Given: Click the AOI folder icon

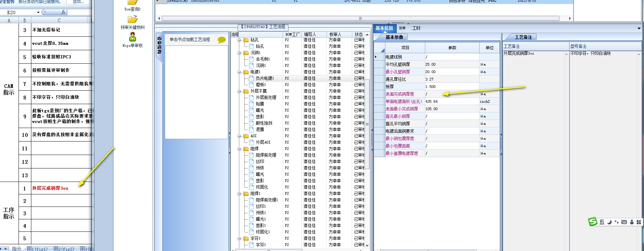Looking at the screenshot, I should [246, 136].
